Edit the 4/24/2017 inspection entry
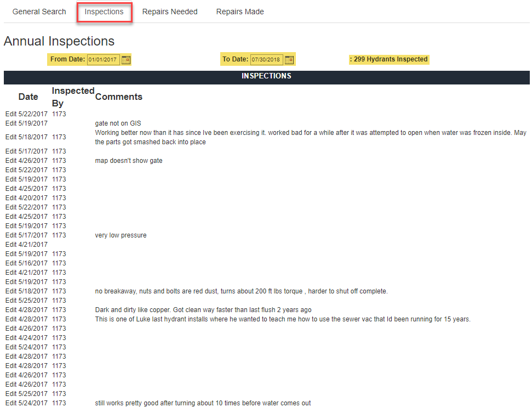The width and height of the screenshot is (532, 407). click(11, 338)
